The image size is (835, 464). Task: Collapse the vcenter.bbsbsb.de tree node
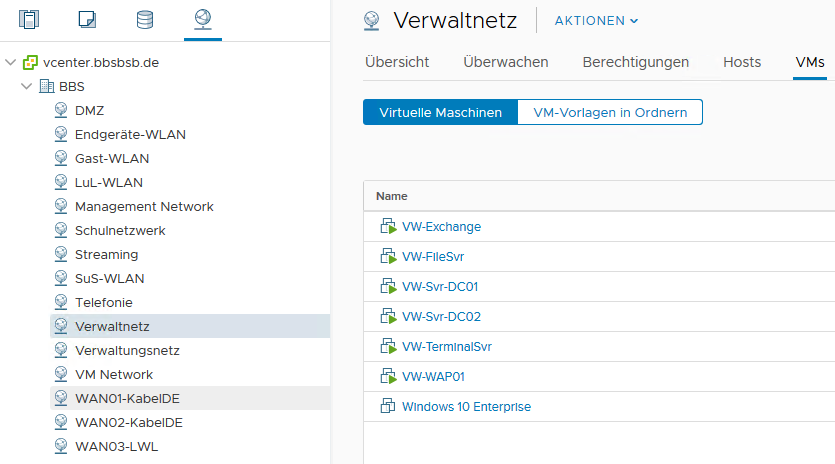tap(10, 62)
